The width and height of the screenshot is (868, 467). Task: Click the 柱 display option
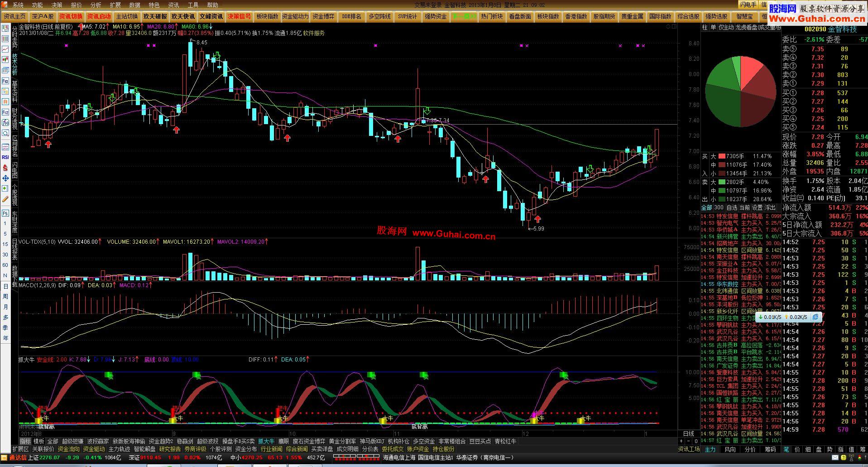click(705, 27)
